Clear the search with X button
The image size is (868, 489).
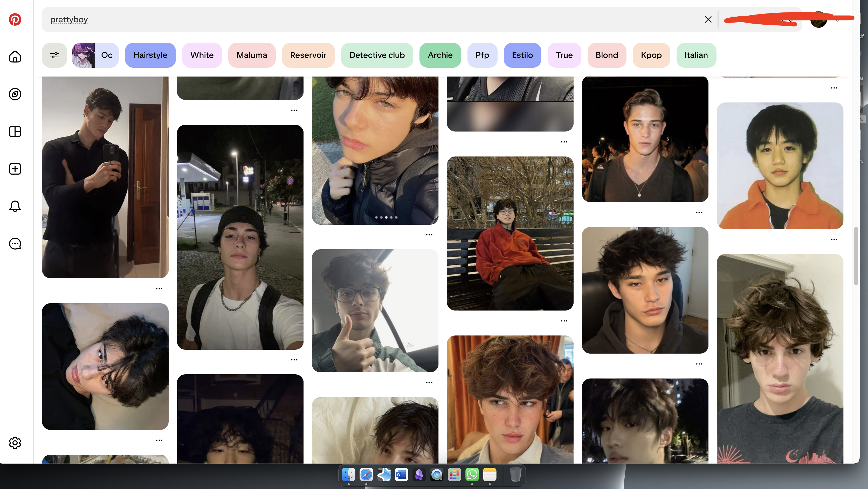pyautogui.click(x=708, y=19)
